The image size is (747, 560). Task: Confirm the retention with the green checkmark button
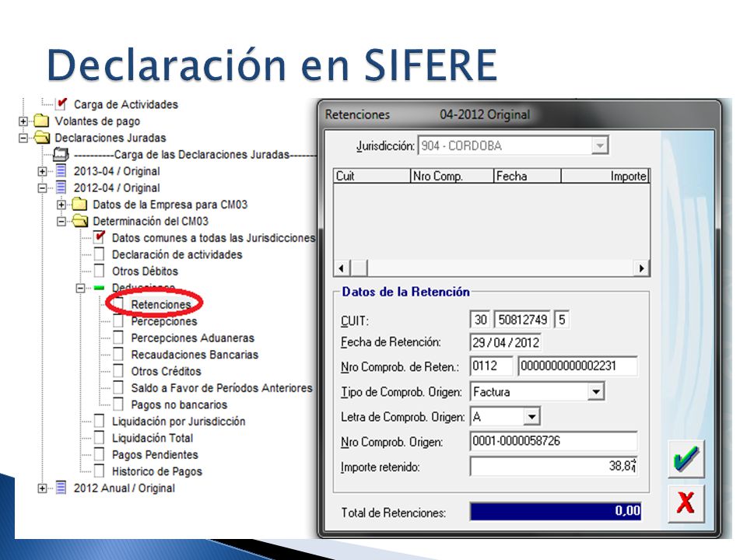coord(686,459)
